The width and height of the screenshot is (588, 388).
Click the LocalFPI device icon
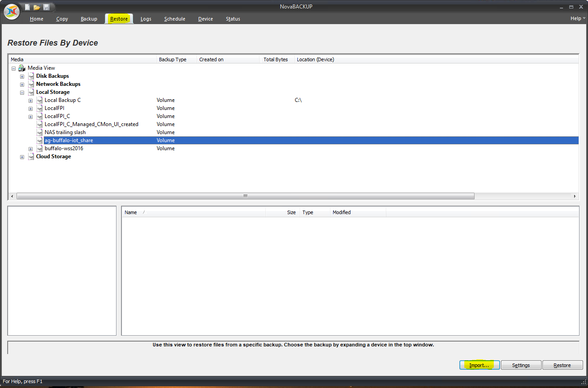[40, 108]
